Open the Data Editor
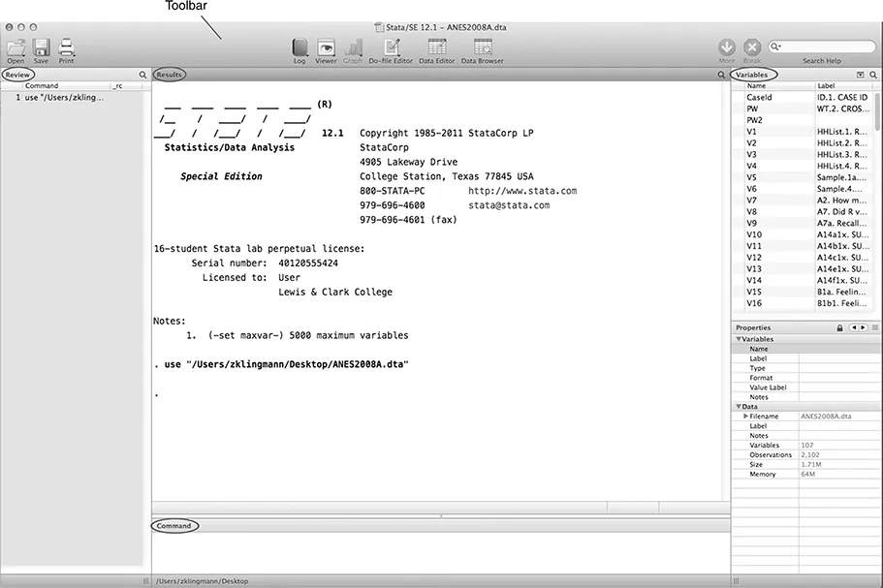Image resolution: width=883 pixels, height=588 pixels. click(x=437, y=47)
